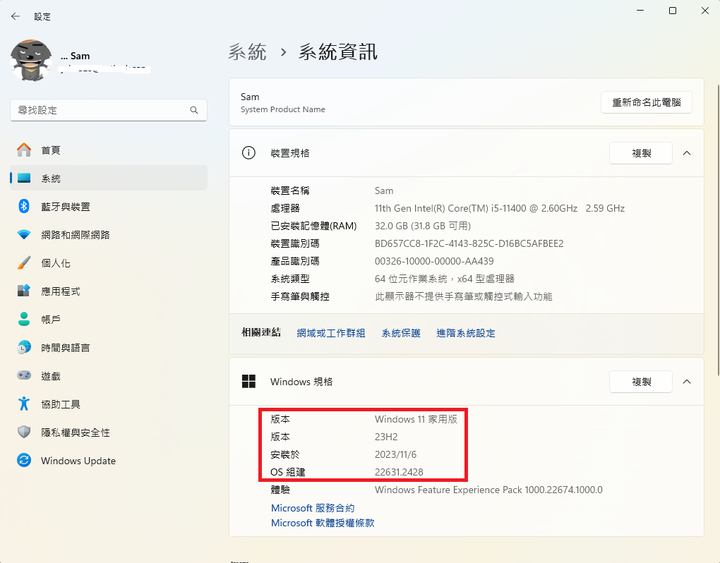720x563 pixels.
Task: Minimize the 設定 window
Action: coord(640,11)
